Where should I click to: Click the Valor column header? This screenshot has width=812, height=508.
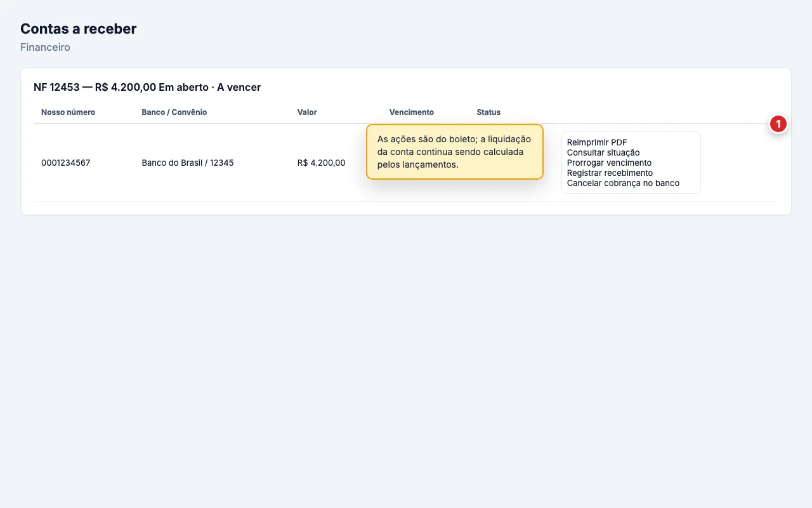coord(307,112)
